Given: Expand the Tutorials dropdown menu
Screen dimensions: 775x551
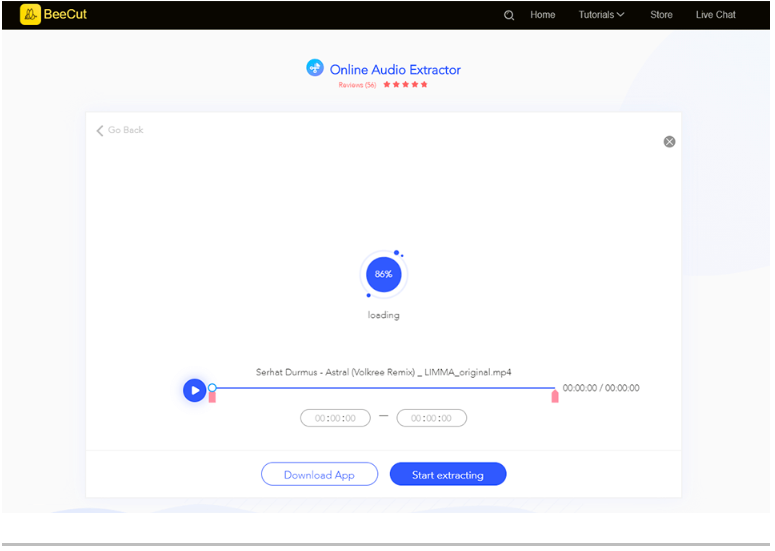Looking at the screenshot, I should (601, 15).
